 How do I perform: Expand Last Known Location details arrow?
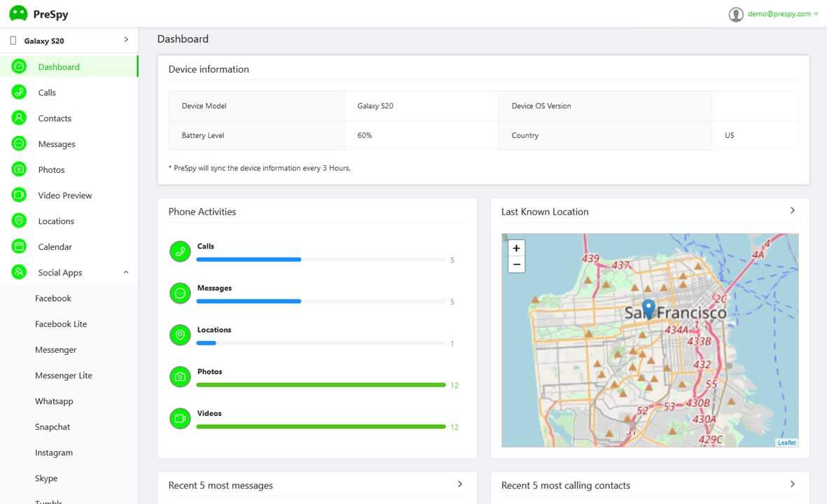point(792,211)
